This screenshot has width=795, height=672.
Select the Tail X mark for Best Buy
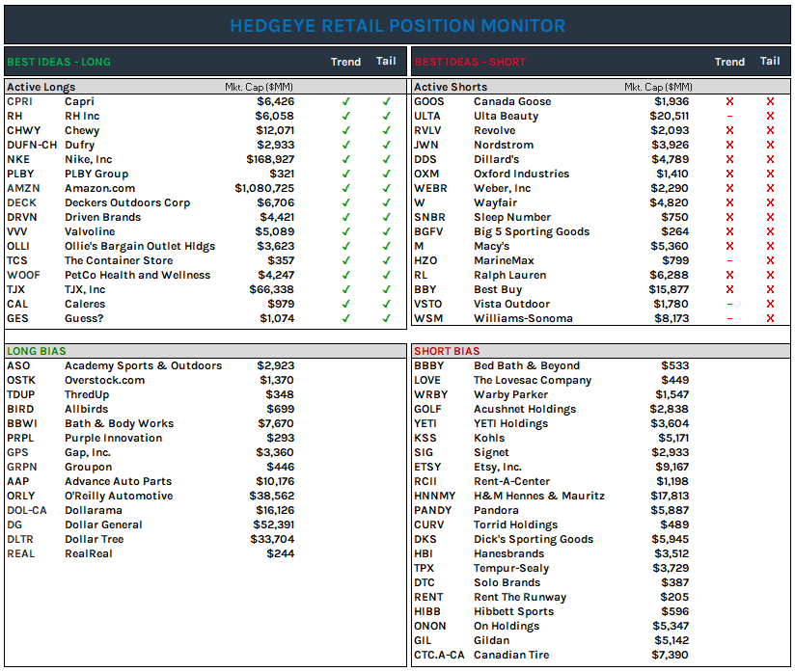[770, 289]
